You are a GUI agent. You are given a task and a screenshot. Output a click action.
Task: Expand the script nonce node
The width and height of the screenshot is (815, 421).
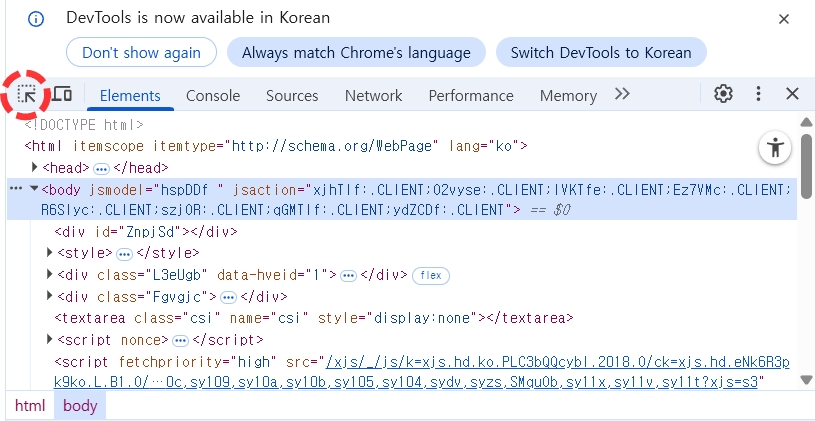coord(49,339)
